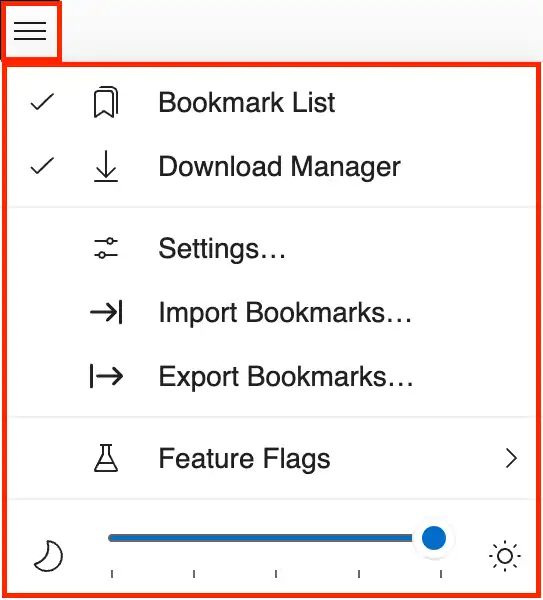543x600 pixels.
Task: Open the Feature Flags submenu
Action: (x=271, y=458)
